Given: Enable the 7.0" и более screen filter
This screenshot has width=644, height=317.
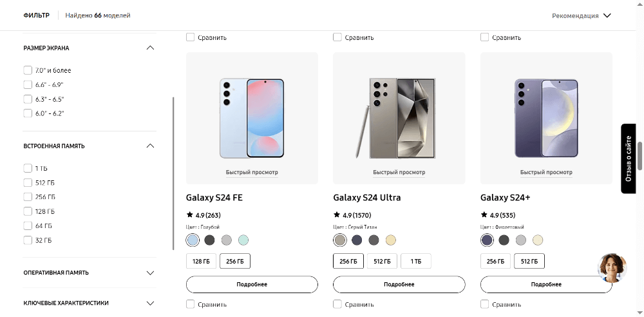Looking at the screenshot, I should [28, 70].
